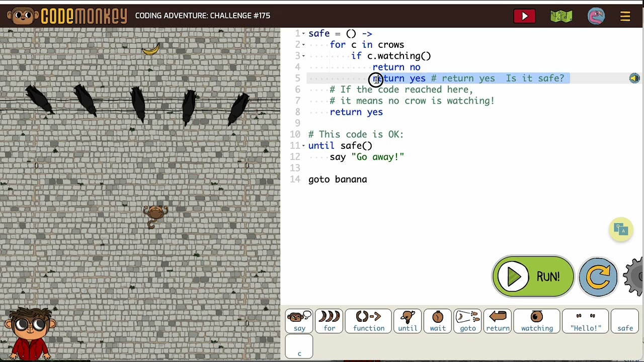Click 'say "Go away!"' on line 12
This screenshot has height=362, width=644.
[x=367, y=157]
